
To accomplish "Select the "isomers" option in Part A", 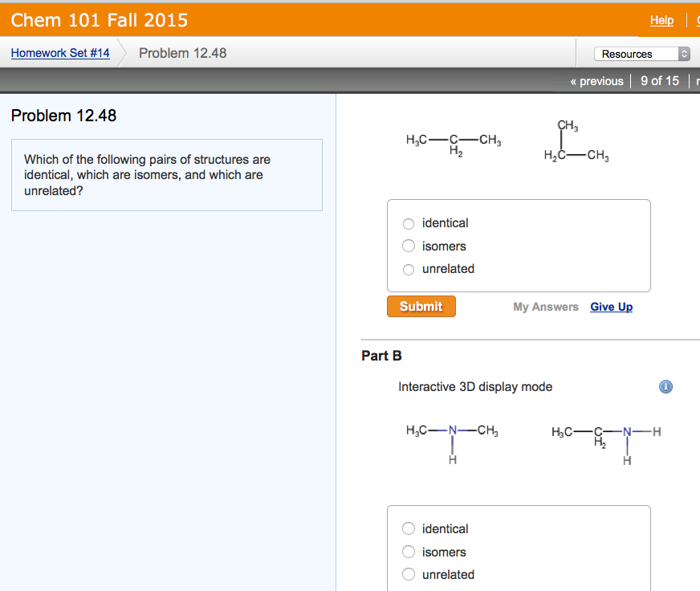I will click(409, 246).
